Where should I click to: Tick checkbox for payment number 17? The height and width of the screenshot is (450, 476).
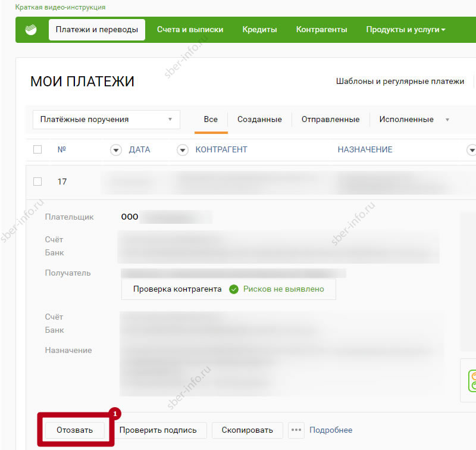click(37, 182)
